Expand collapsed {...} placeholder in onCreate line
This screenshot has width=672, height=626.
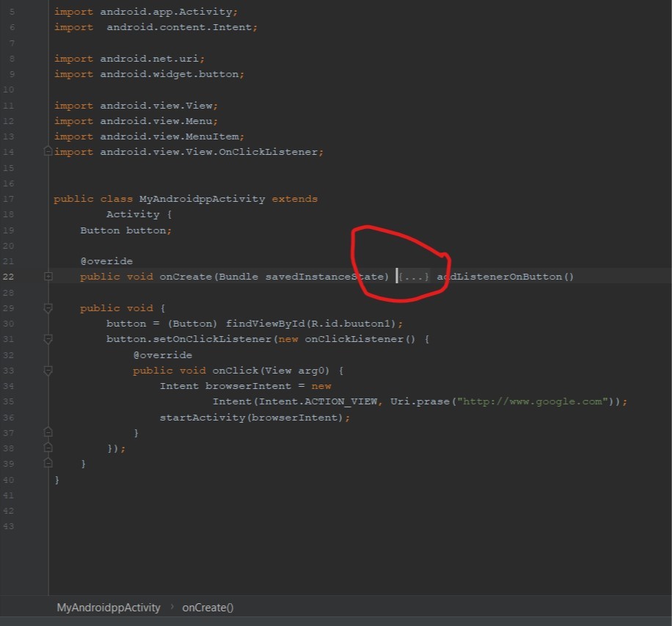pos(414,277)
